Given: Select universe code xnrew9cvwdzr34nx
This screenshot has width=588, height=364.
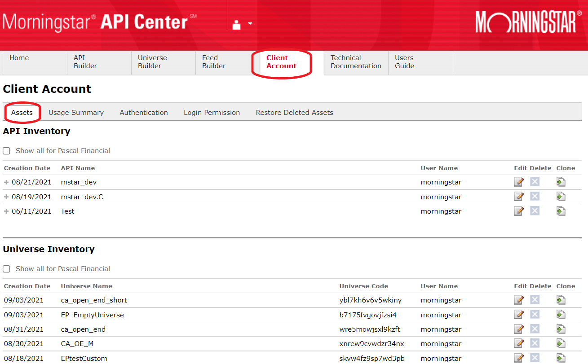Looking at the screenshot, I should coord(372,344).
